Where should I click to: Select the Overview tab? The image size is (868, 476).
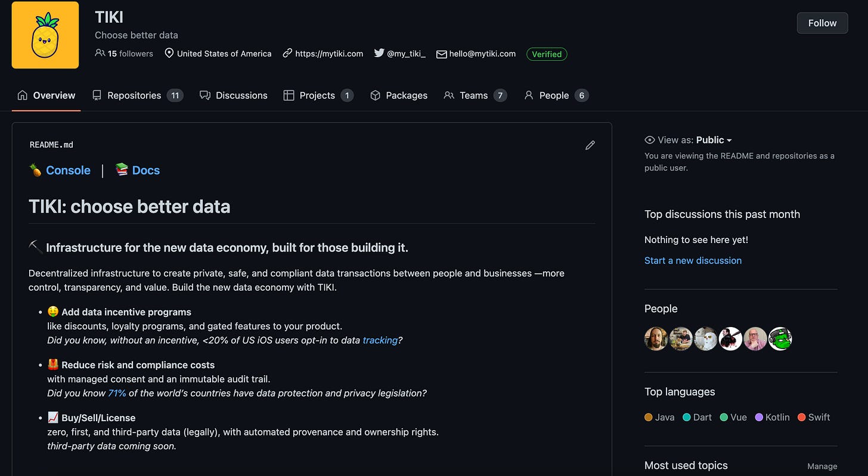tap(46, 95)
